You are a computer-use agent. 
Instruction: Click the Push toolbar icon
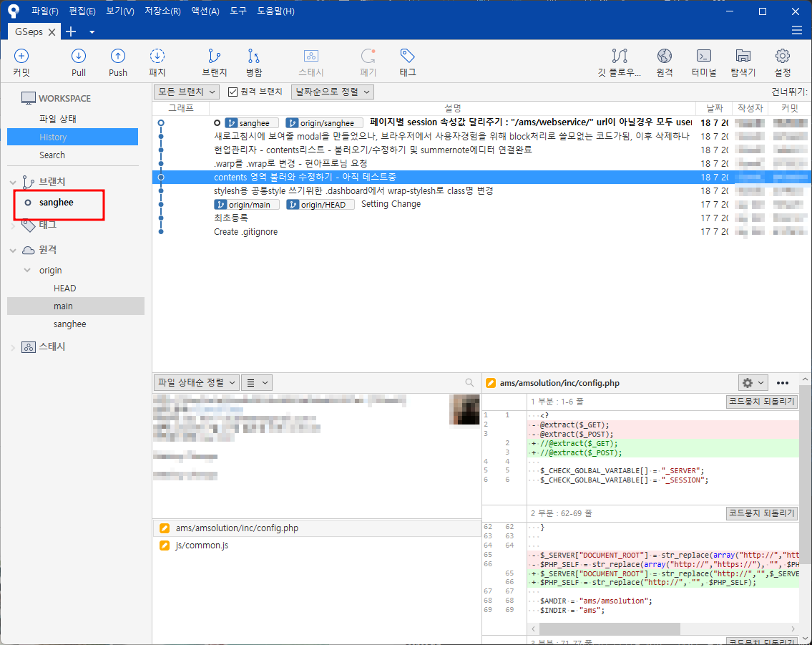click(118, 62)
